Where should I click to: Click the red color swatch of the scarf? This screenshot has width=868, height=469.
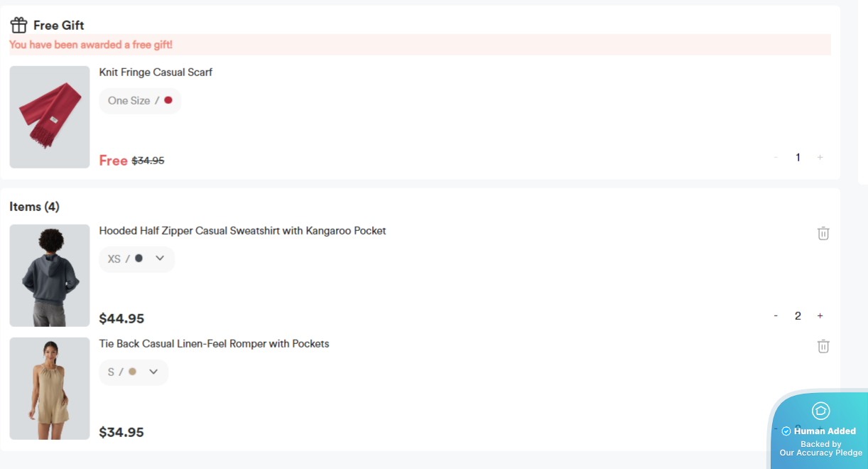[x=168, y=100]
